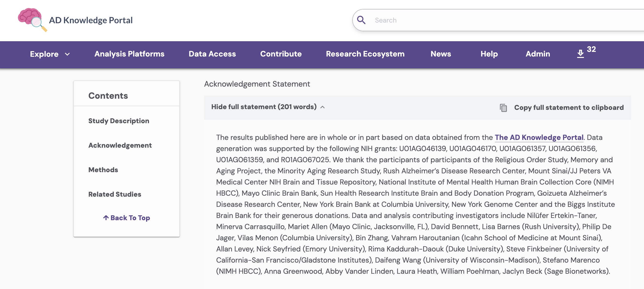Open the News page
Viewport: 644px width, 289px height.
point(440,54)
